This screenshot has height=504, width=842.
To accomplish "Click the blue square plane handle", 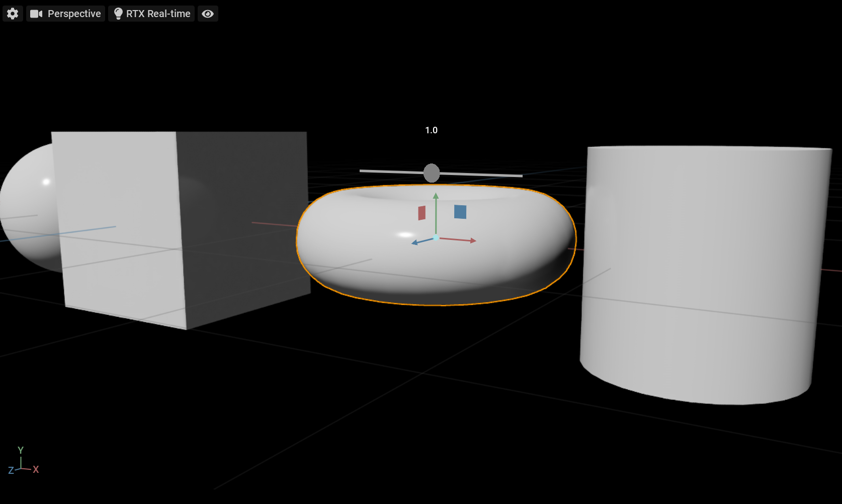I will 460,212.
